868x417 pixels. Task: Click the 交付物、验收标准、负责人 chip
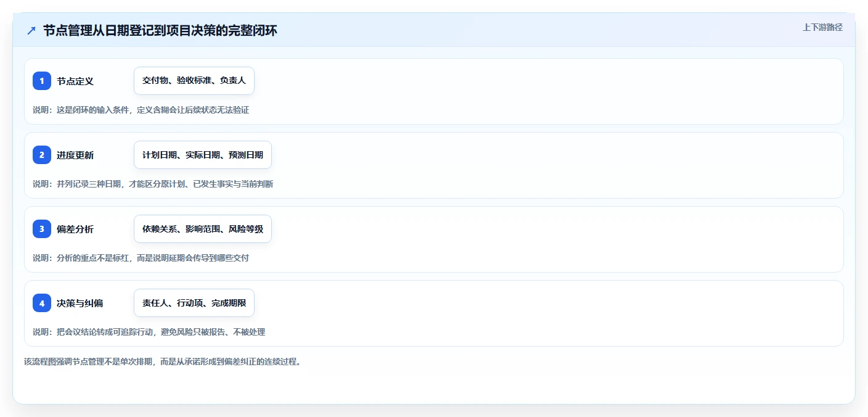click(x=194, y=81)
